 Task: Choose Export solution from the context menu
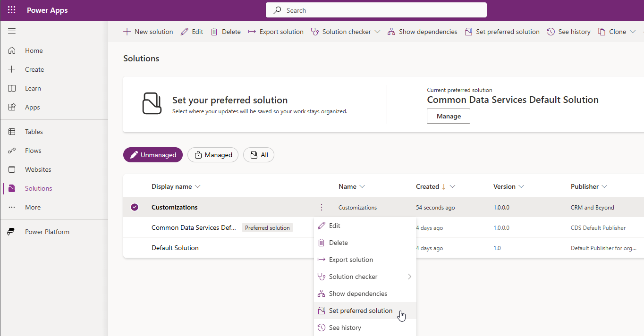click(x=365, y=260)
